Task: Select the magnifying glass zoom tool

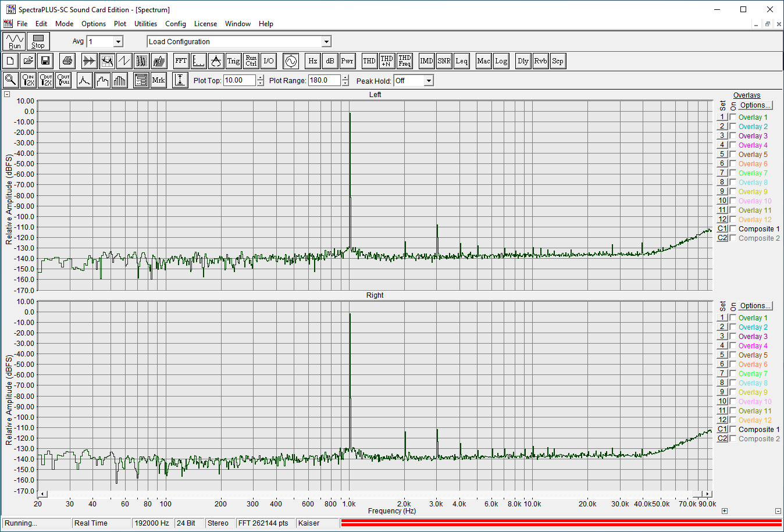Action: tap(10, 80)
